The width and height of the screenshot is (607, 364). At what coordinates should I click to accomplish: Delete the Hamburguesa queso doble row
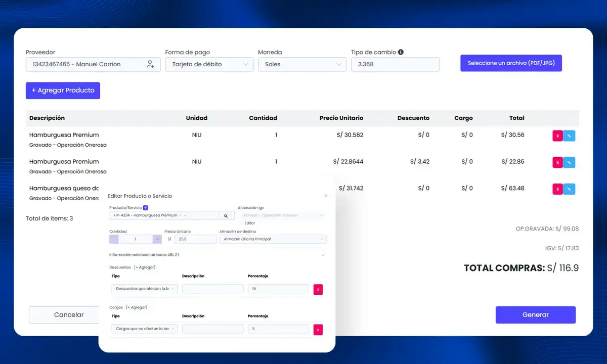557,189
